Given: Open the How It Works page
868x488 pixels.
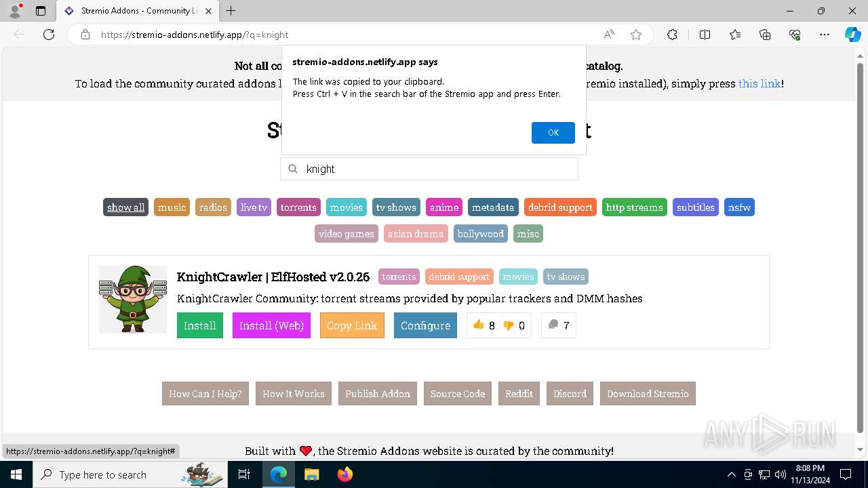Looking at the screenshot, I should coord(294,394).
